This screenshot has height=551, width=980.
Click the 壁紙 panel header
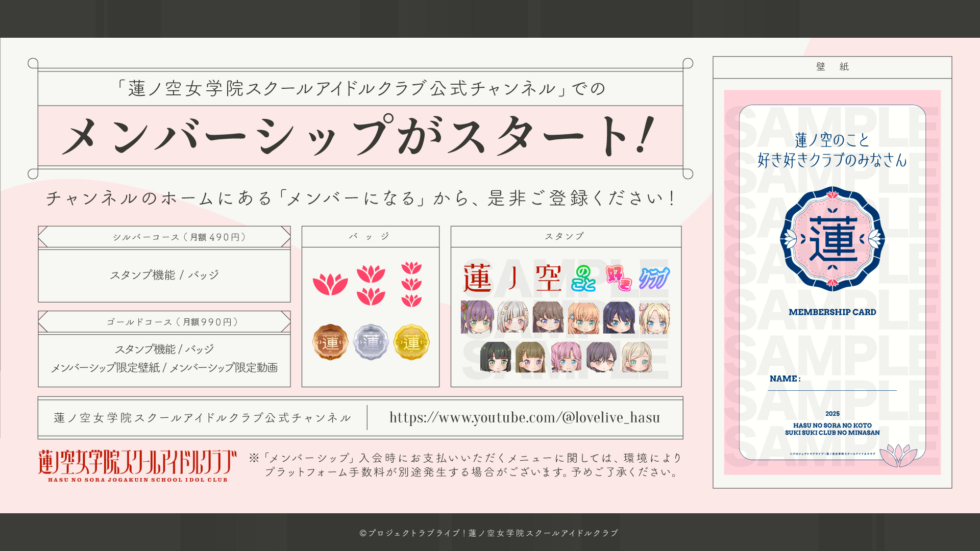coord(832,67)
